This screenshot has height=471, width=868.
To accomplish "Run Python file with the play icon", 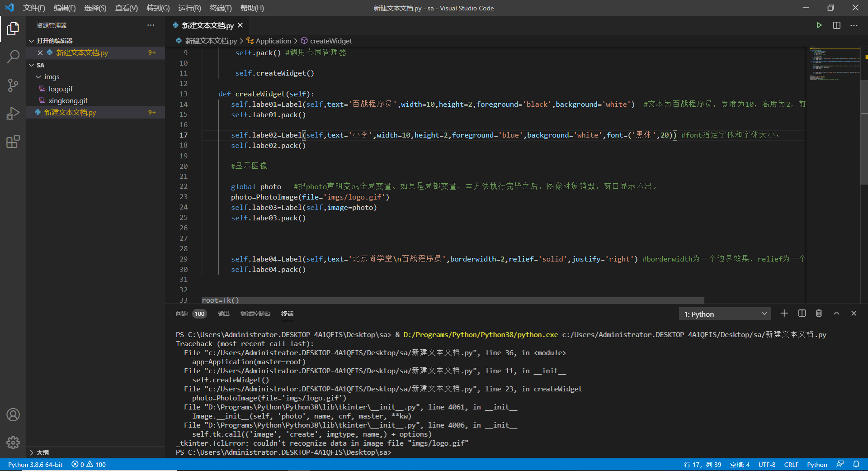I will 819,25.
